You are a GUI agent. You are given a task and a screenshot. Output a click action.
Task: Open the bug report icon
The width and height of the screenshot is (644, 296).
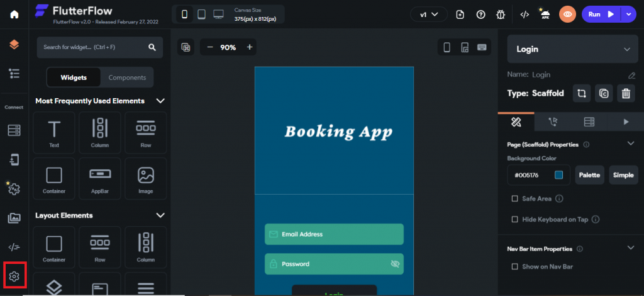coord(500,14)
